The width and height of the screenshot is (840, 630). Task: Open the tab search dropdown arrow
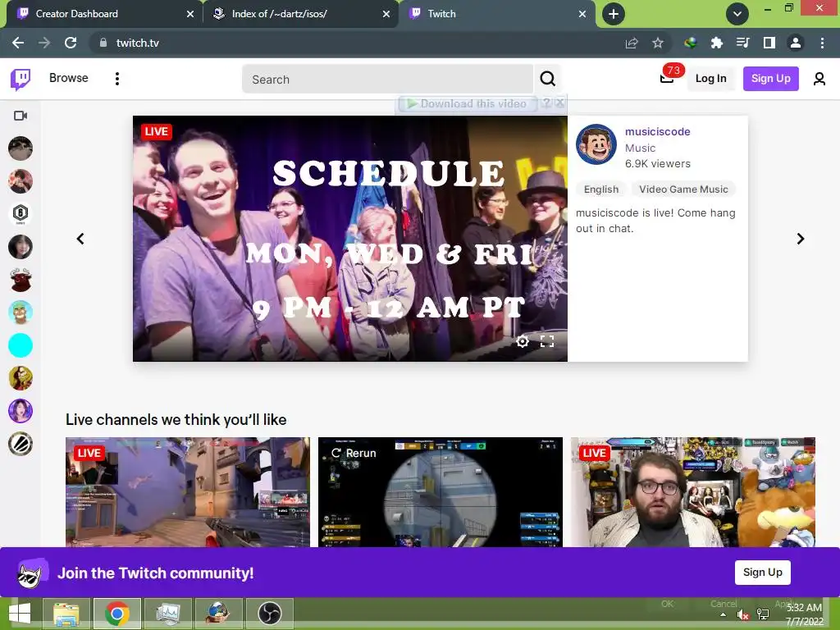pyautogui.click(x=737, y=14)
